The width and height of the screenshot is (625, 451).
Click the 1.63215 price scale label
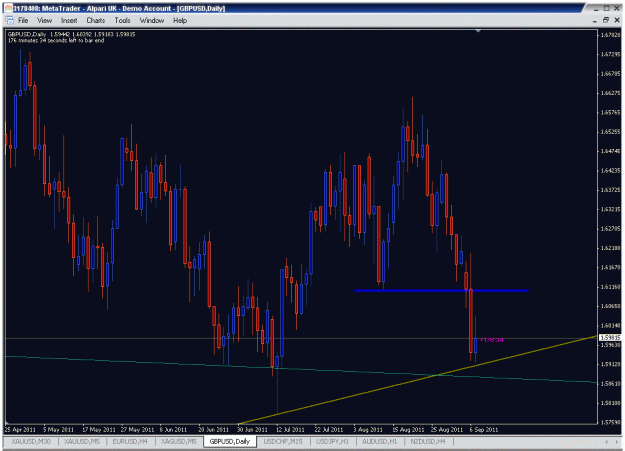pyautogui.click(x=611, y=209)
